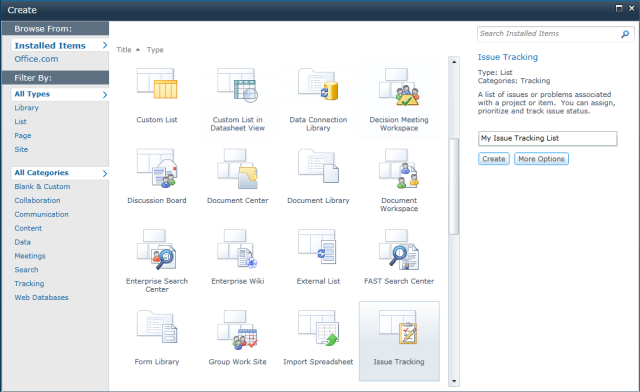
Task: Click the search magnifier icon
Action: click(625, 34)
